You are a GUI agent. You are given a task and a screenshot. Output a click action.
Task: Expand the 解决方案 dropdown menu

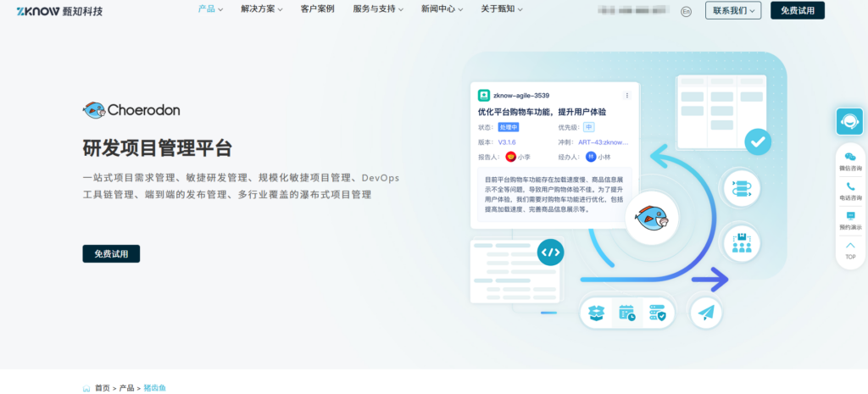(262, 9)
